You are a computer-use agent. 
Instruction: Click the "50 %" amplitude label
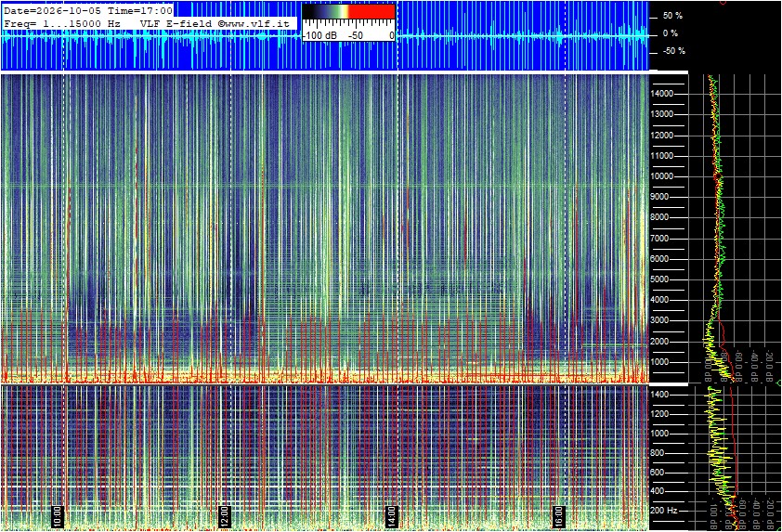pos(672,16)
